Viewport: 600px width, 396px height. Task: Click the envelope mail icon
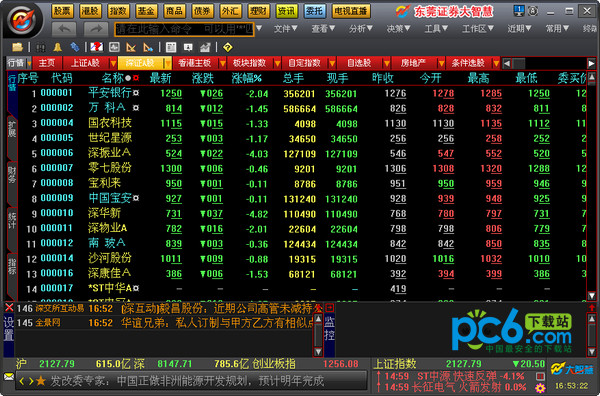click(x=9, y=377)
